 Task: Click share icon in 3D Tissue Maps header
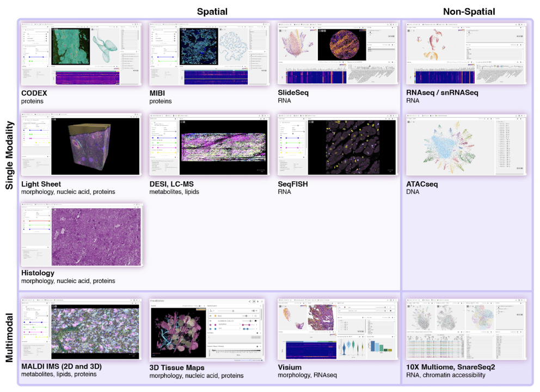tap(250, 301)
